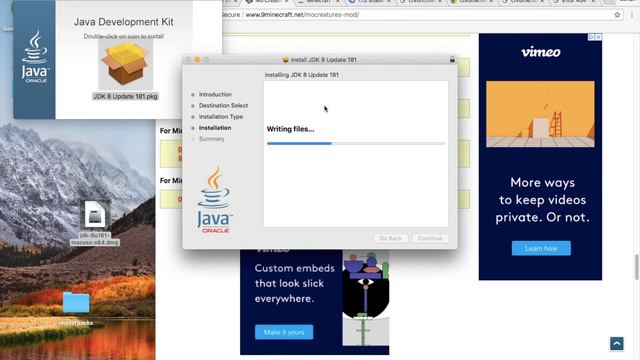Select the Summary step in the installer
This screenshot has height=360, width=640.
tap(211, 139)
